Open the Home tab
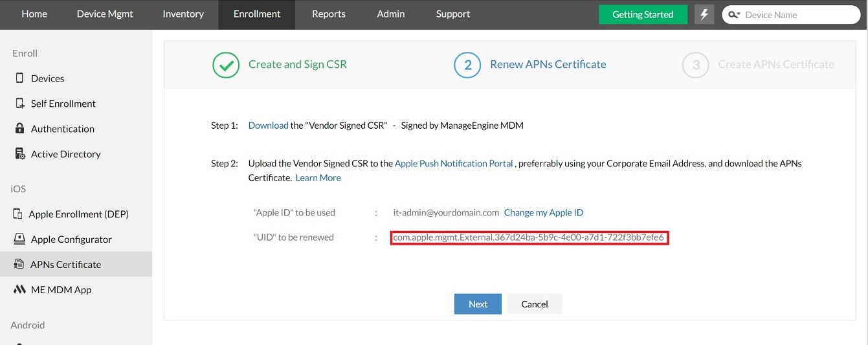Image resolution: width=868 pixels, height=345 pixels. 34,14
